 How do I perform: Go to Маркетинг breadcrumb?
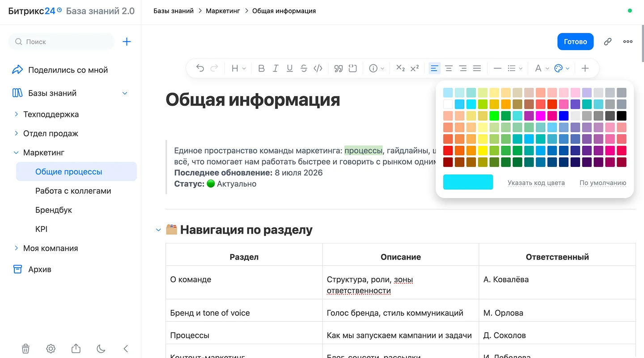coord(223,11)
